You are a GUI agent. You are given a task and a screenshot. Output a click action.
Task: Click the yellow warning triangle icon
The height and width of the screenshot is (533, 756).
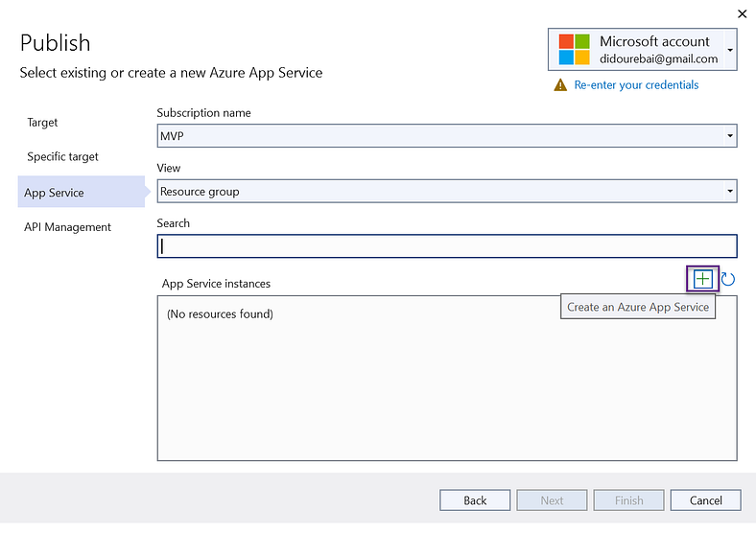(560, 85)
